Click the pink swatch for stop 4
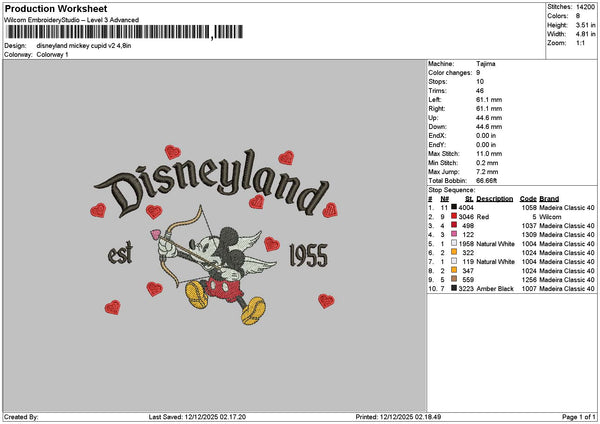600x424 pixels. click(x=454, y=234)
